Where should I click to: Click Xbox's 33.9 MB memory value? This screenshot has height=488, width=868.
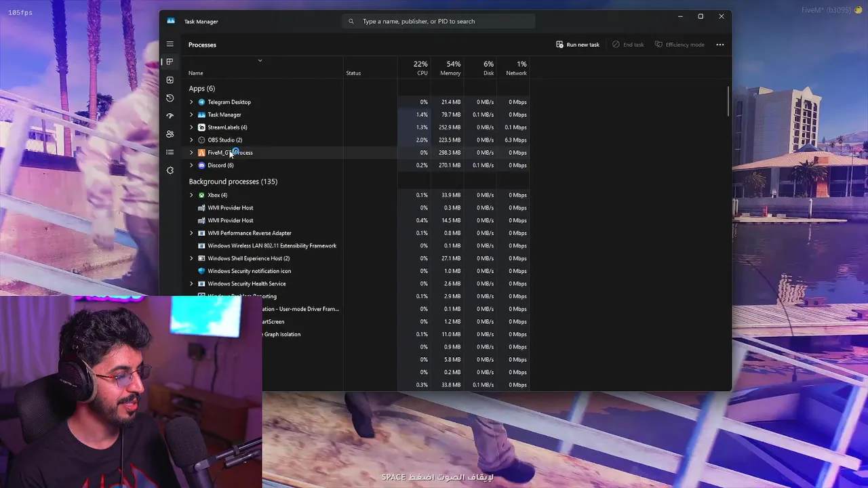point(451,195)
